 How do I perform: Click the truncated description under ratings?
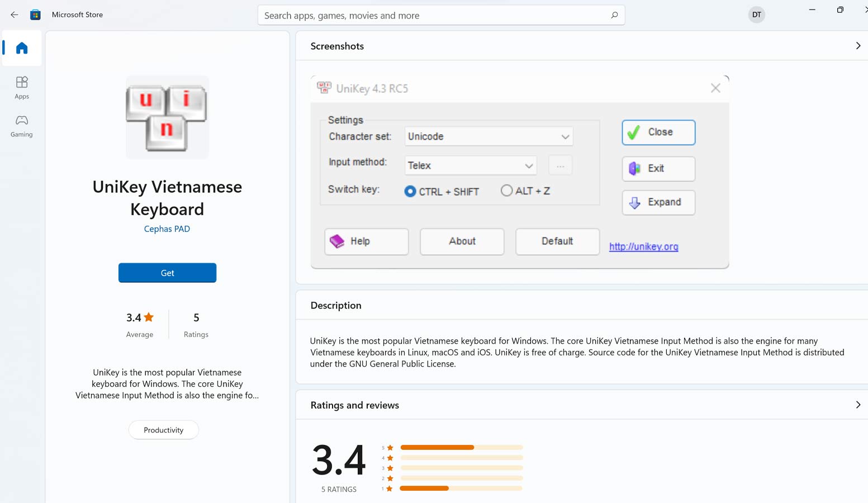tap(167, 384)
